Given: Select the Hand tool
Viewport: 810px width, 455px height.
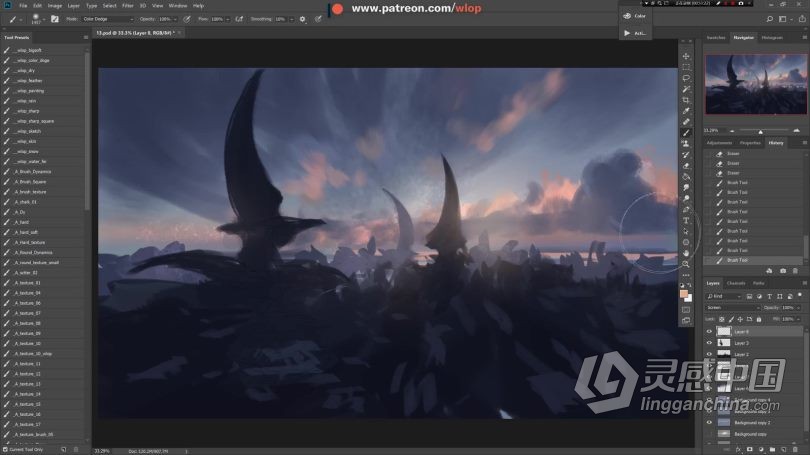Looking at the screenshot, I should pyautogui.click(x=686, y=253).
